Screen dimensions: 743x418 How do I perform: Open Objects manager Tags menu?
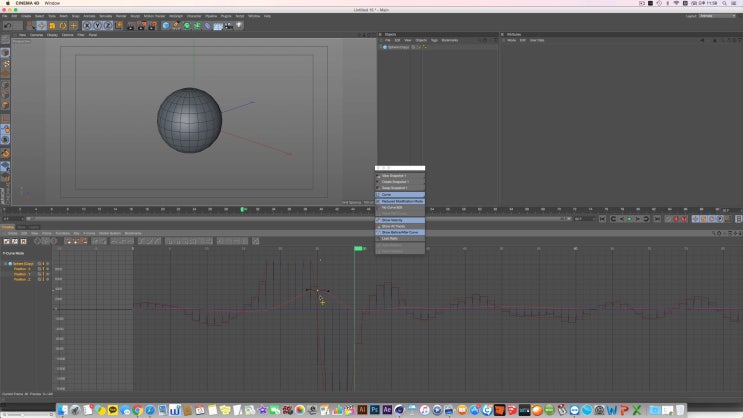pyautogui.click(x=434, y=40)
